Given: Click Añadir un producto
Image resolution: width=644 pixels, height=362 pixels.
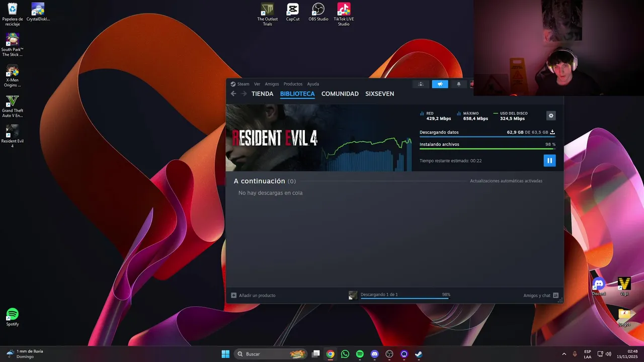Looking at the screenshot, I should click(x=253, y=296).
